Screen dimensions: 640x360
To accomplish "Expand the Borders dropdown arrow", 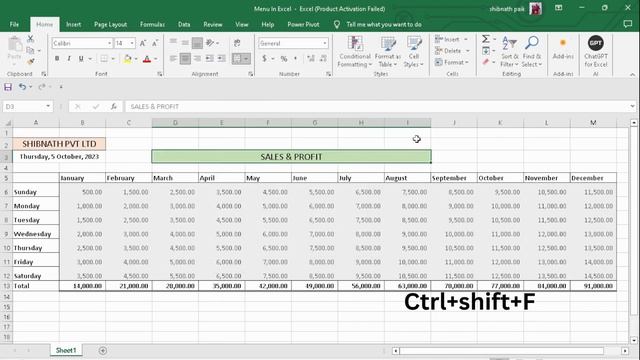I will point(113,59).
